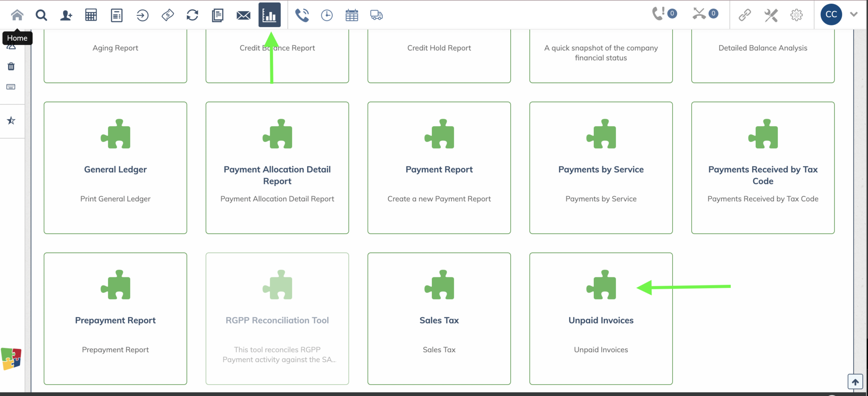
Task: Click the wrench and screwdriver tools icon
Action: [x=771, y=15]
